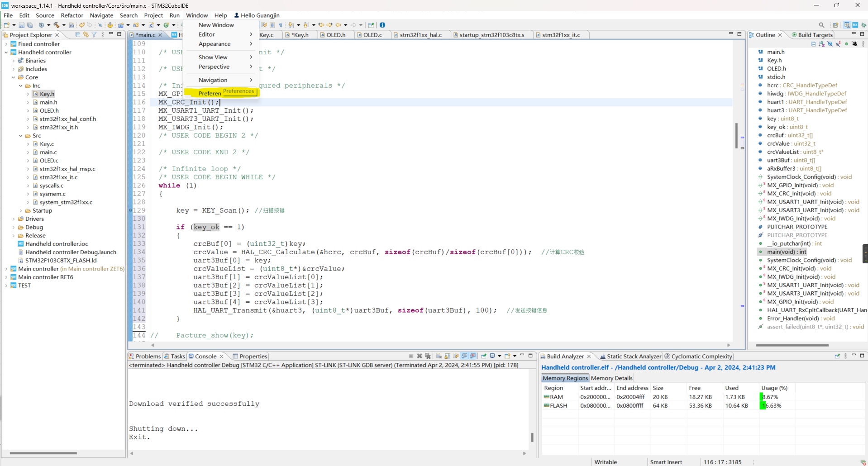Click the Save icon in main toolbar

click(x=22, y=25)
